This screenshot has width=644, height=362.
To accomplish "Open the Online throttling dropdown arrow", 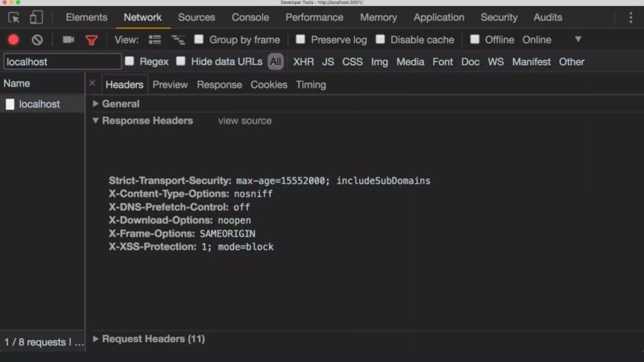I will tap(578, 39).
